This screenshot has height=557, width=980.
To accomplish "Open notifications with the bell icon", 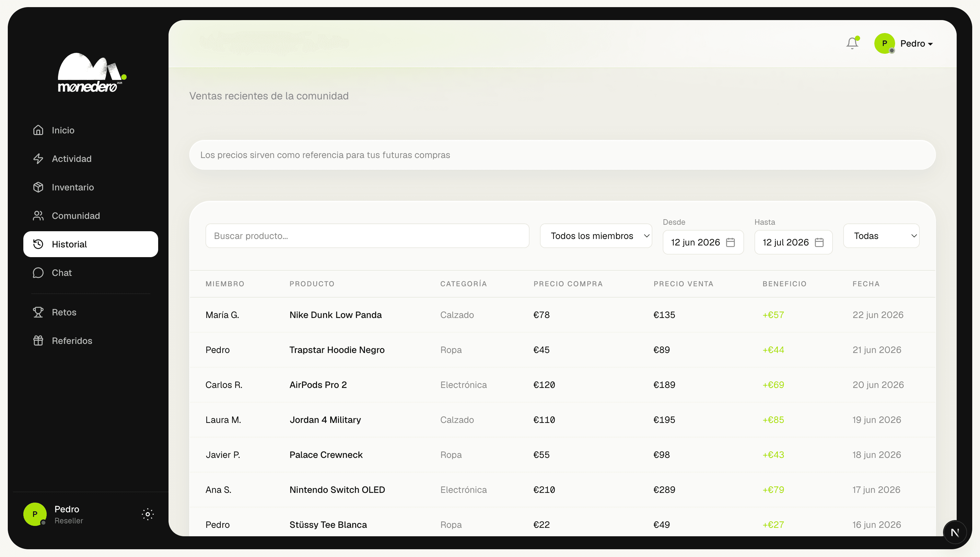I will click(x=852, y=43).
